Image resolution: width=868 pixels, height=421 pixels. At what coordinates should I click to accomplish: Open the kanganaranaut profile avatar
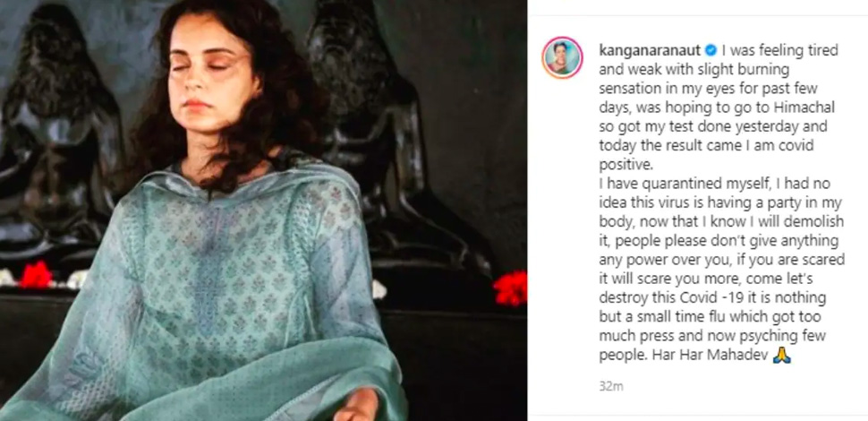(563, 58)
